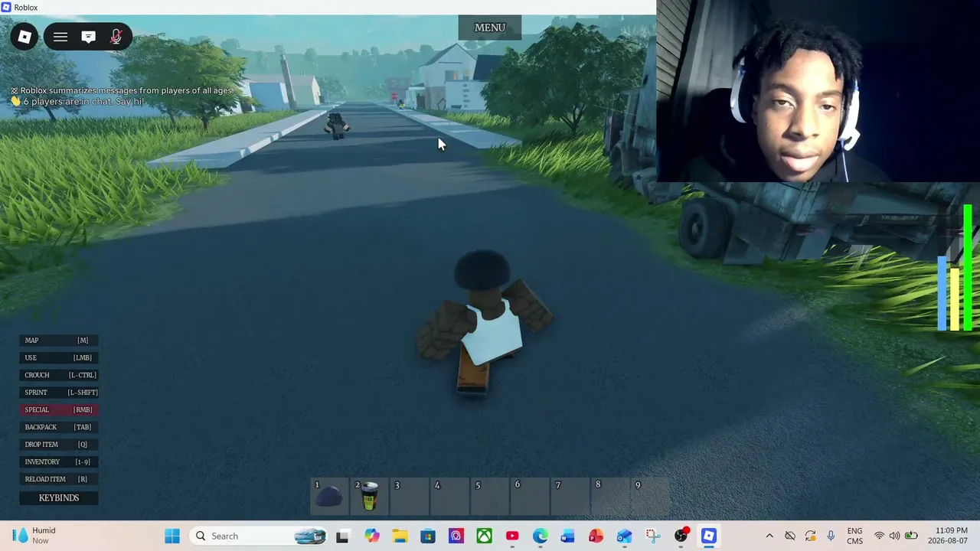The width and height of the screenshot is (980, 551).
Task: Open Snipping Tool from the taskbar
Action: tap(652, 536)
